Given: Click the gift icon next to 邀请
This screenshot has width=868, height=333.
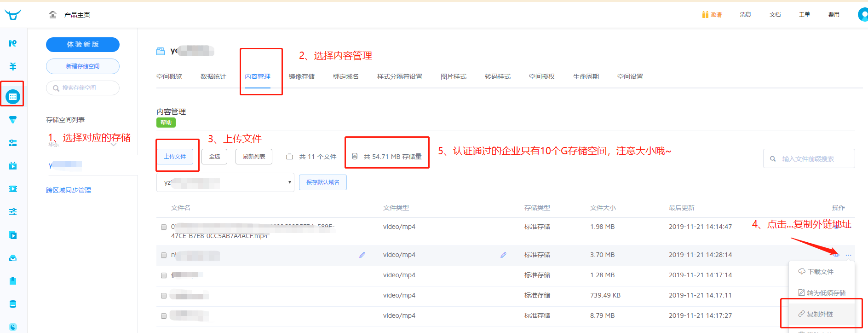Looking at the screenshot, I should click(705, 15).
